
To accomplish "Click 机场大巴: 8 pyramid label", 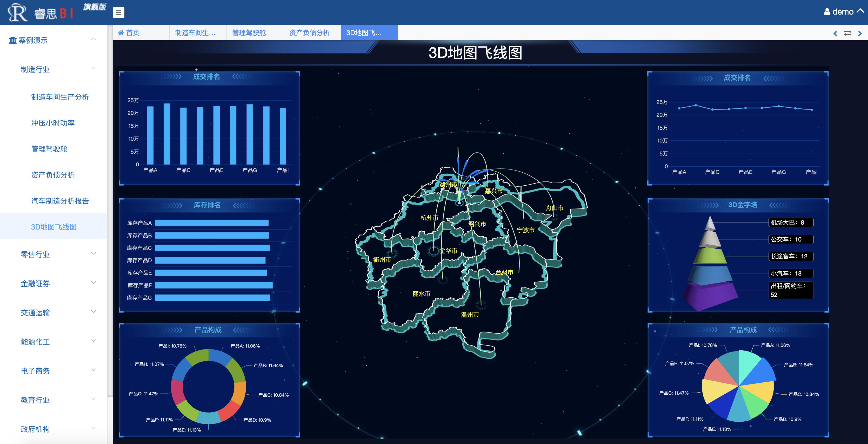I will pyautogui.click(x=791, y=223).
